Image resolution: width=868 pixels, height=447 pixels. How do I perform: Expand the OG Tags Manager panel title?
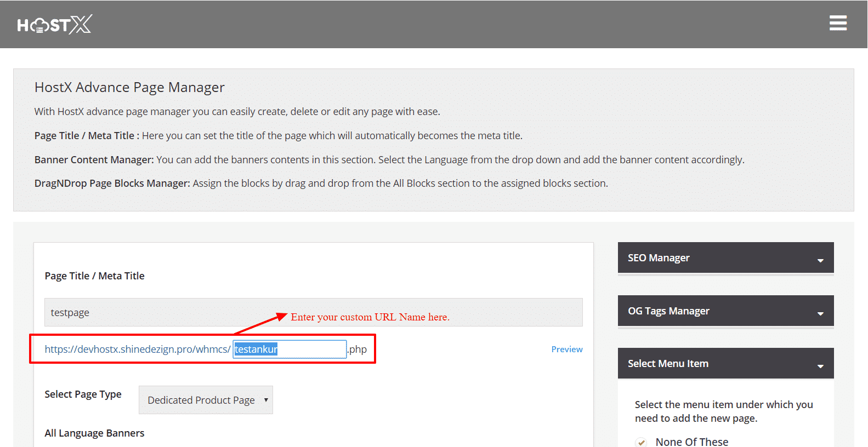[x=668, y=311]
